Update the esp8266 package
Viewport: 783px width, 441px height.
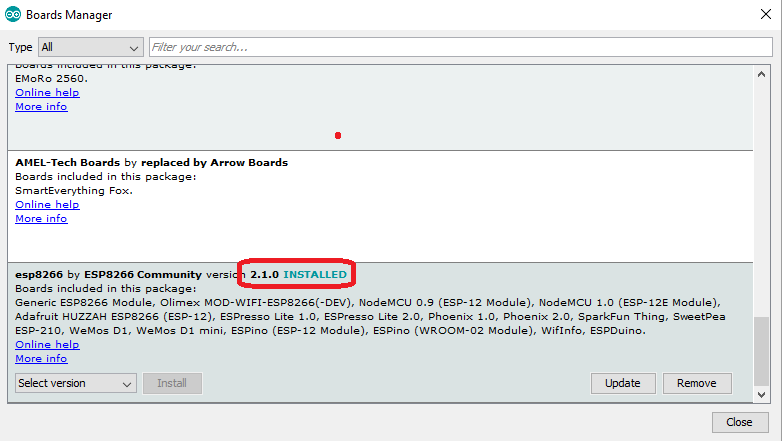click(623, 383)
